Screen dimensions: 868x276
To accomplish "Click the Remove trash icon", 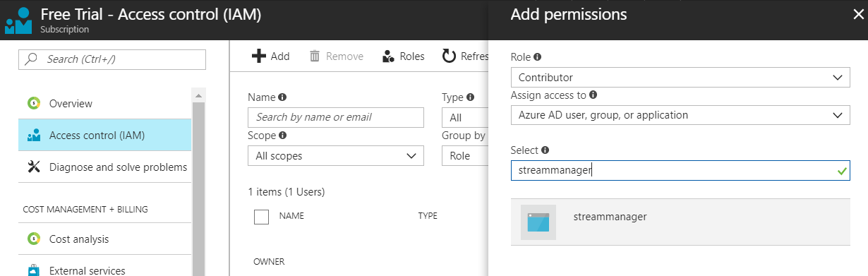I will 315,56.
